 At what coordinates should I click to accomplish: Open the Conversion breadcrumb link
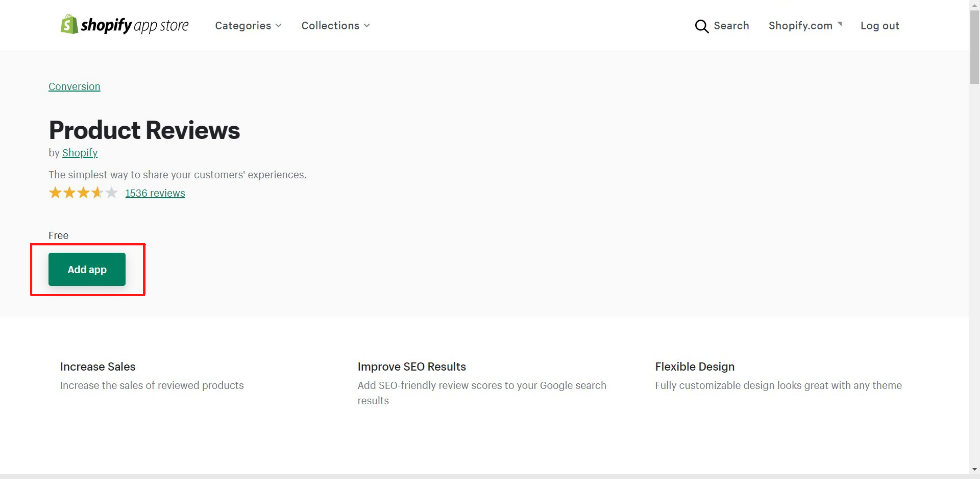click(74, 86)
